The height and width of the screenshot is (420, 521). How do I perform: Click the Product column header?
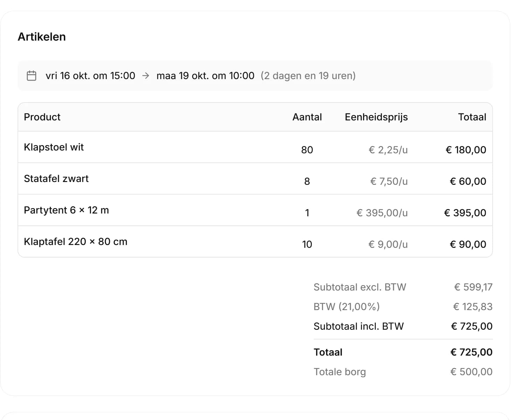(42, 117)
